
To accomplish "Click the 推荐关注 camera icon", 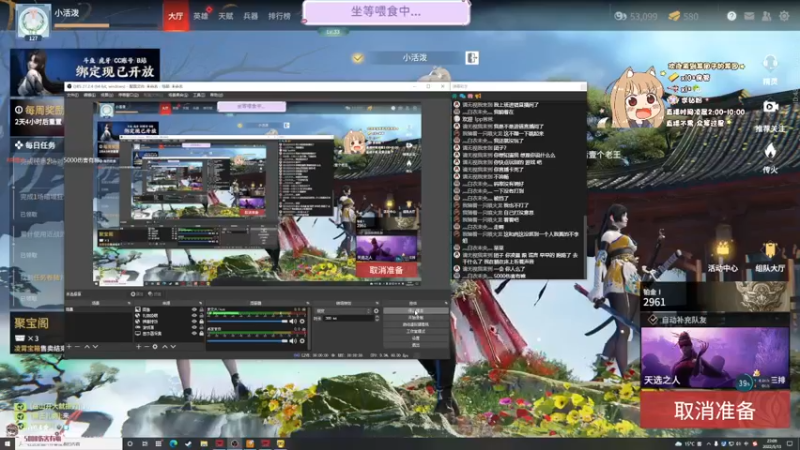I will click(x=770, y=107).
